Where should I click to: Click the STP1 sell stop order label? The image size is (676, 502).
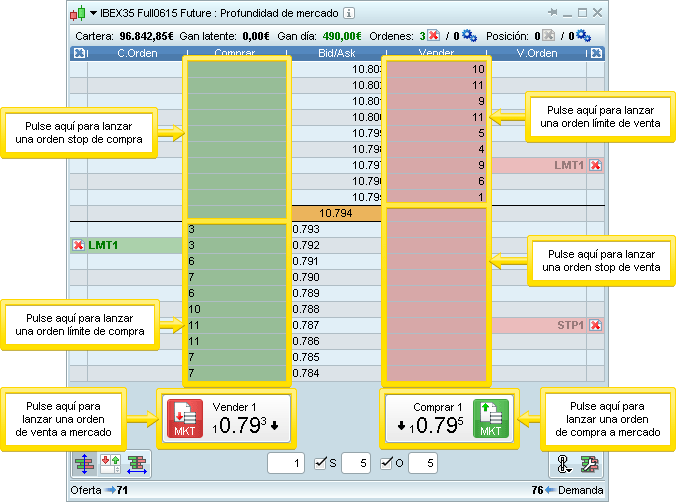click(570, 325)
